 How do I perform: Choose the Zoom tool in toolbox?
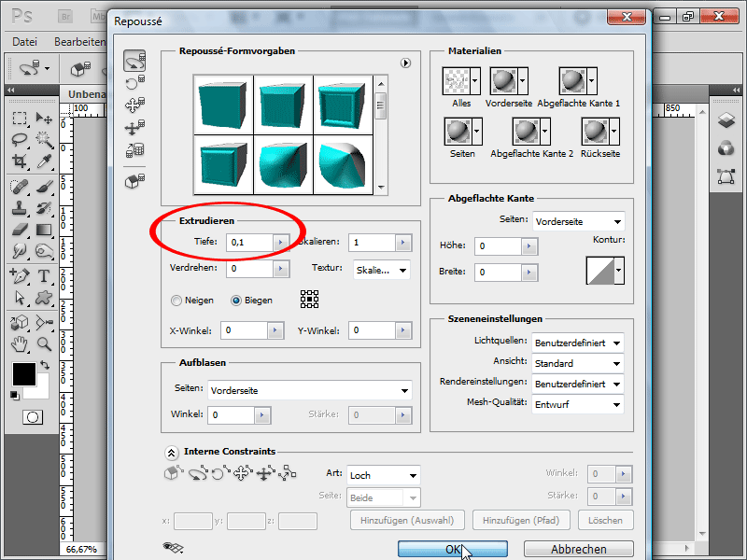44,343
